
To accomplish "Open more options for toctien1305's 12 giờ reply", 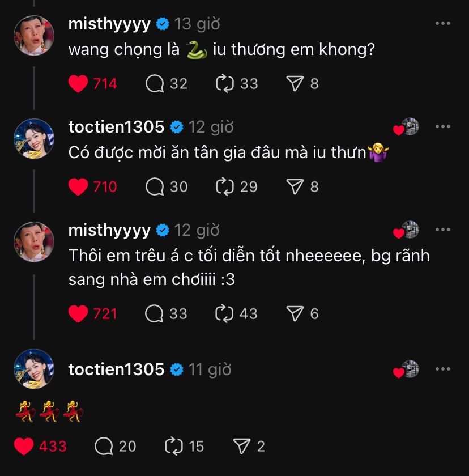I will point(442,126).
